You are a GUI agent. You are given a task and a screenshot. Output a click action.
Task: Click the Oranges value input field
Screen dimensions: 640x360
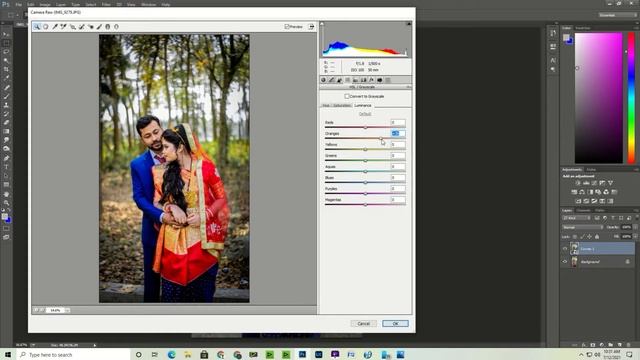tap(398, 133)
